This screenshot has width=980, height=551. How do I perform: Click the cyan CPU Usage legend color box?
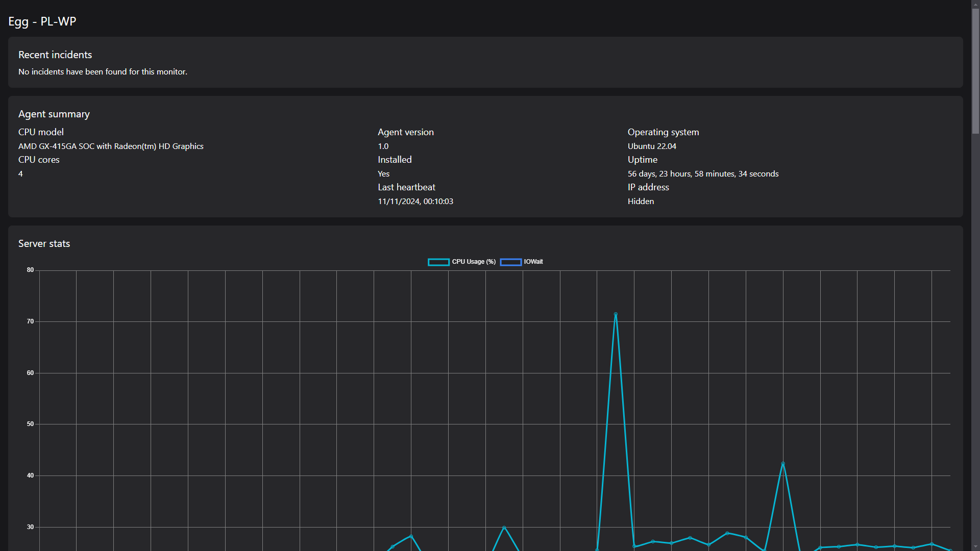pyautogui.click(x=438, y=262)
